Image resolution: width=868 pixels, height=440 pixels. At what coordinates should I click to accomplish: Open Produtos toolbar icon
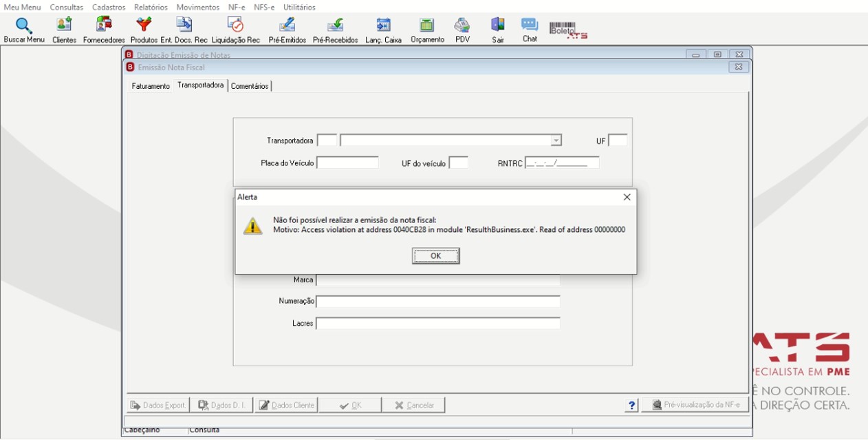(144, 31)
